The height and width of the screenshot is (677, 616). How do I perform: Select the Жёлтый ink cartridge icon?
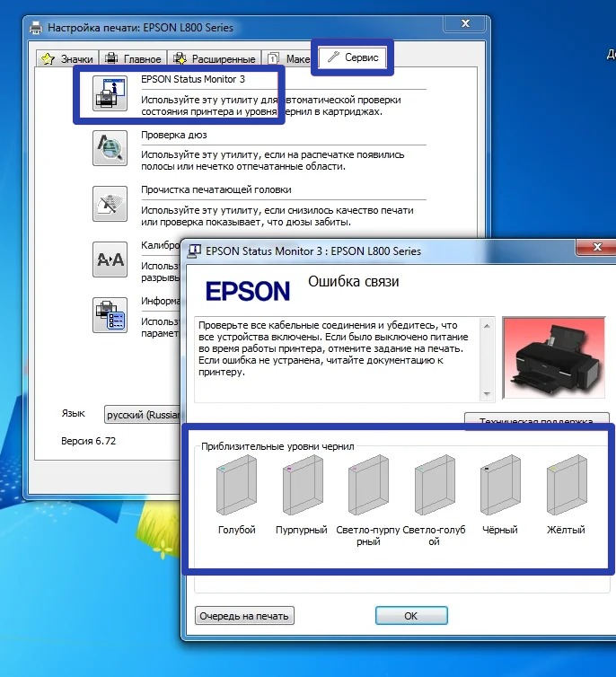tap(567, 485)
